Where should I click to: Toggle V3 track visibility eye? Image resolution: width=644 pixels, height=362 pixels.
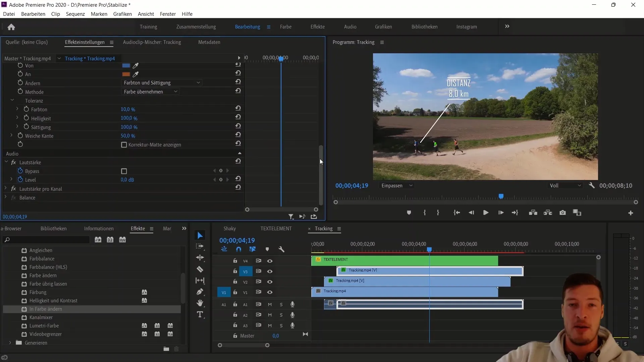[x=270, y=271]
